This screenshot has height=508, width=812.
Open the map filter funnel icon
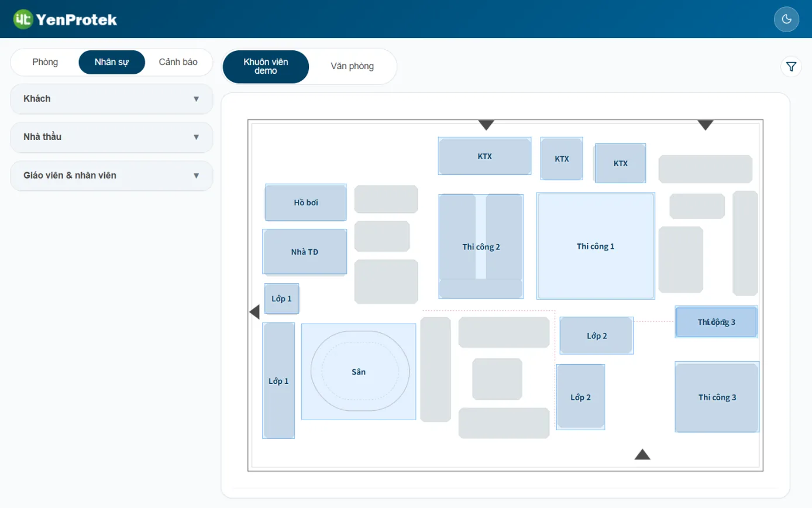point(791,67)
